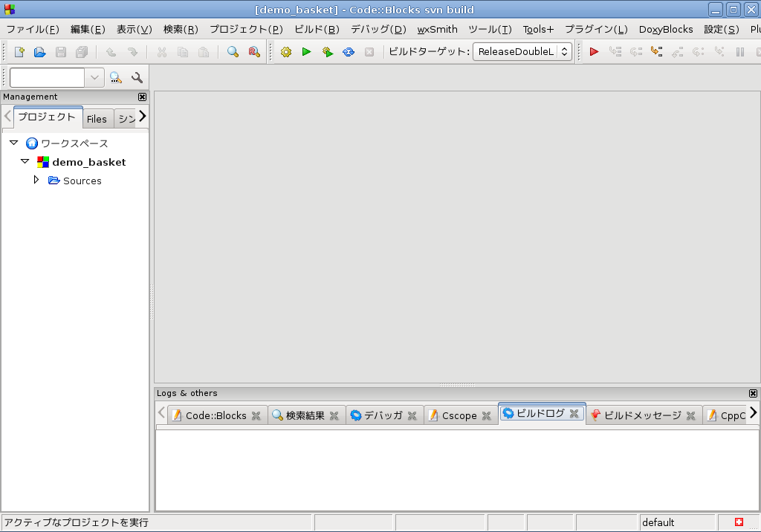This screenshot has height=532, width=761.
Task: Switch to the 検索結果 log tab
Action: [x=305, y=415]
